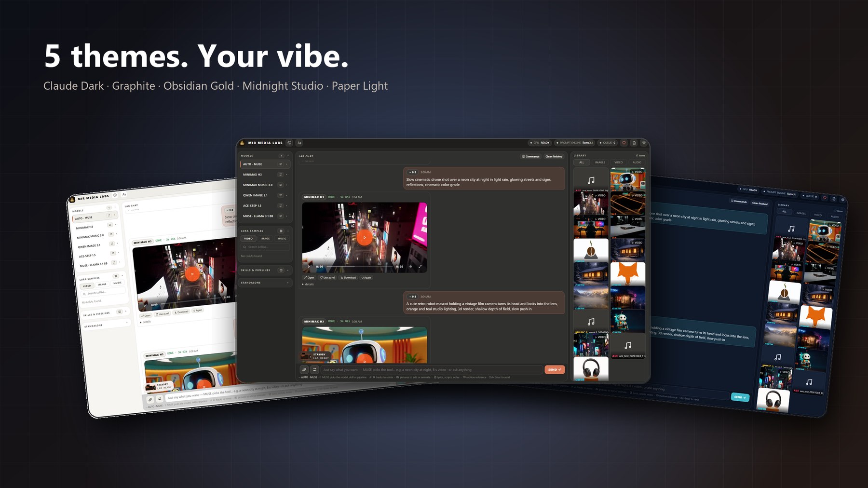
Task: Open the theme palette icon in the Paper Light window
Action: tap(115, 195)
